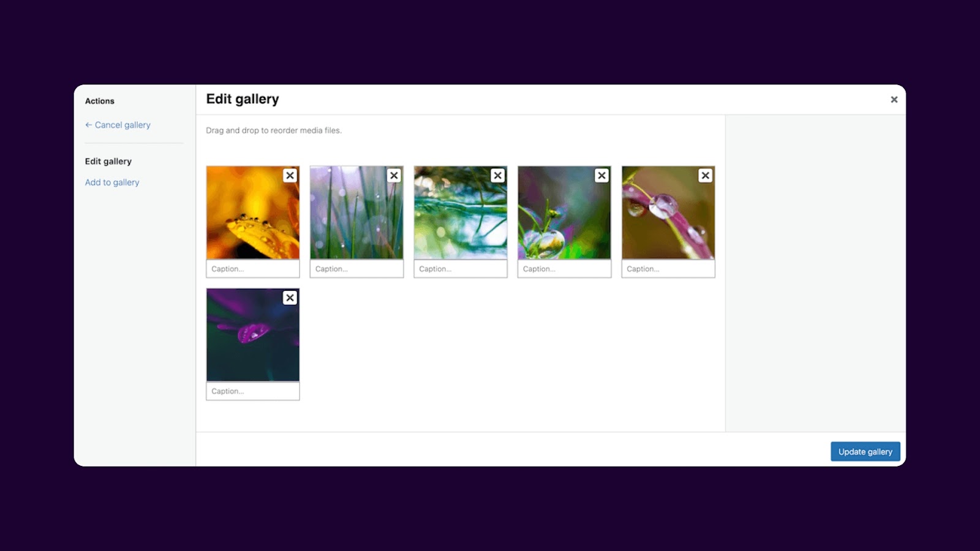Open Add to gallery
Screen dimensions: 980x551
point(112,182)
